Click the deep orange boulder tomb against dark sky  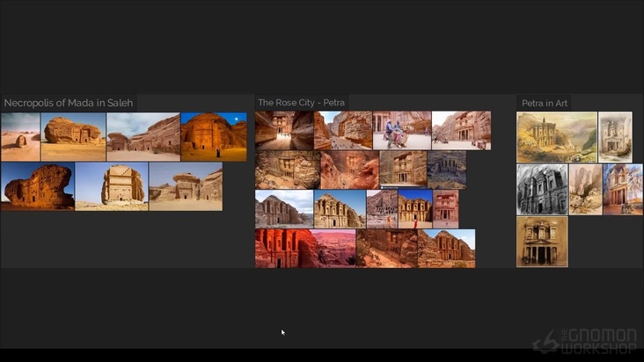38,186
